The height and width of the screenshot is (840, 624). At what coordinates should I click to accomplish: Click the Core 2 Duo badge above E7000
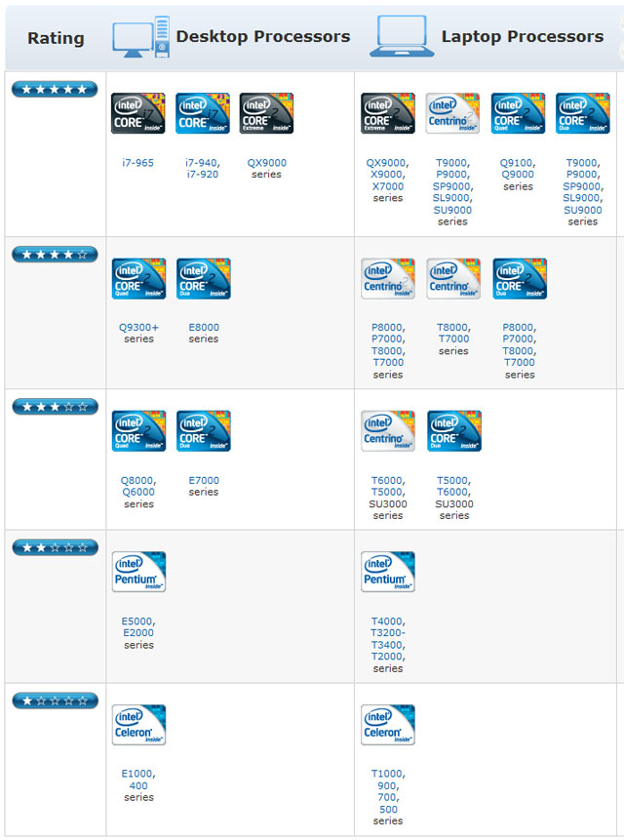pyautogui.click(x=204, y=430)
